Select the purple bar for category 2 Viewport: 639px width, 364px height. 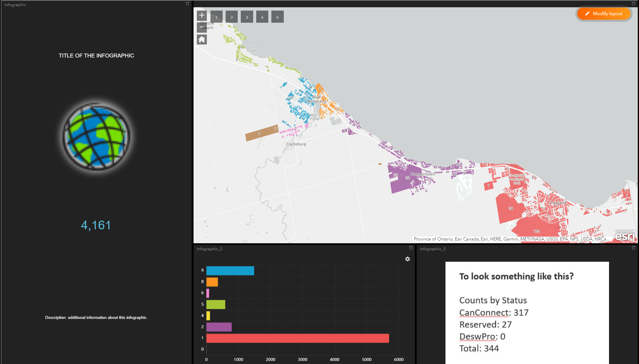point(219,327)
